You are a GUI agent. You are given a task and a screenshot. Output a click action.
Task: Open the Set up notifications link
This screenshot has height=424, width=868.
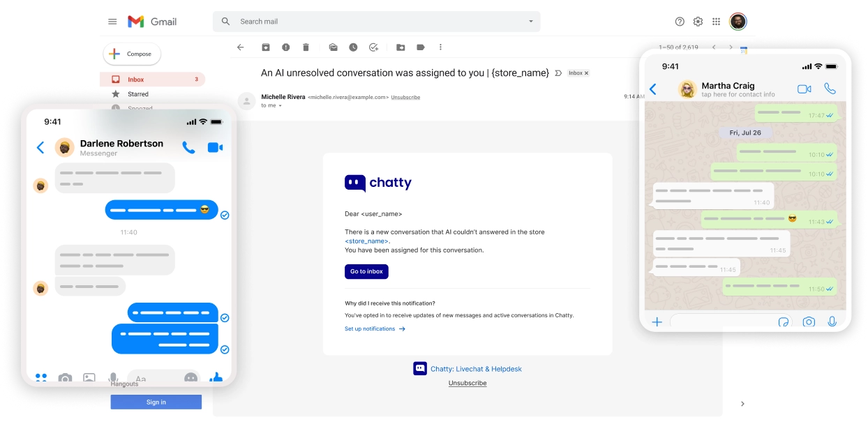pos(371,328)
